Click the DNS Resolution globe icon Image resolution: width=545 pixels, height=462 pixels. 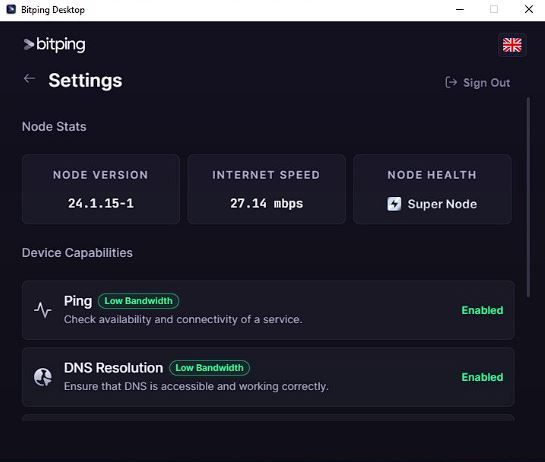click(43, 377)
